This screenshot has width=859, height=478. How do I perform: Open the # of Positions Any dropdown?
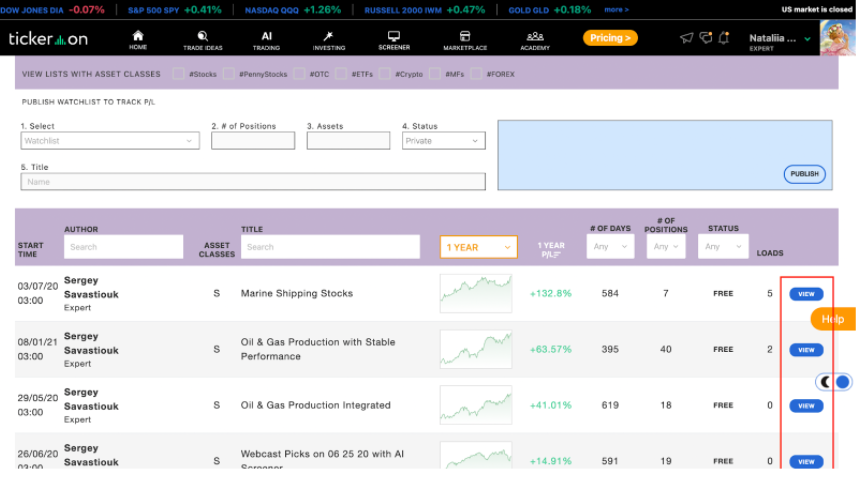click(666, 247)
